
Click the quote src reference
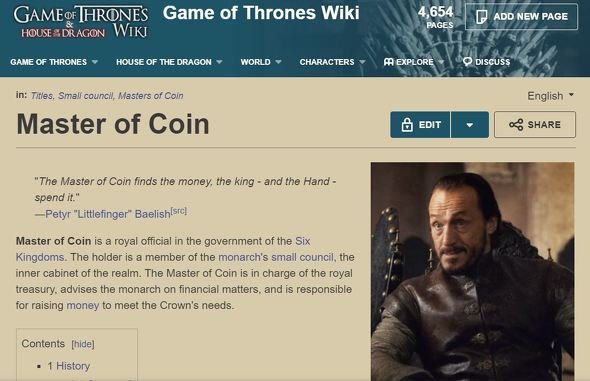pos(179,211)
